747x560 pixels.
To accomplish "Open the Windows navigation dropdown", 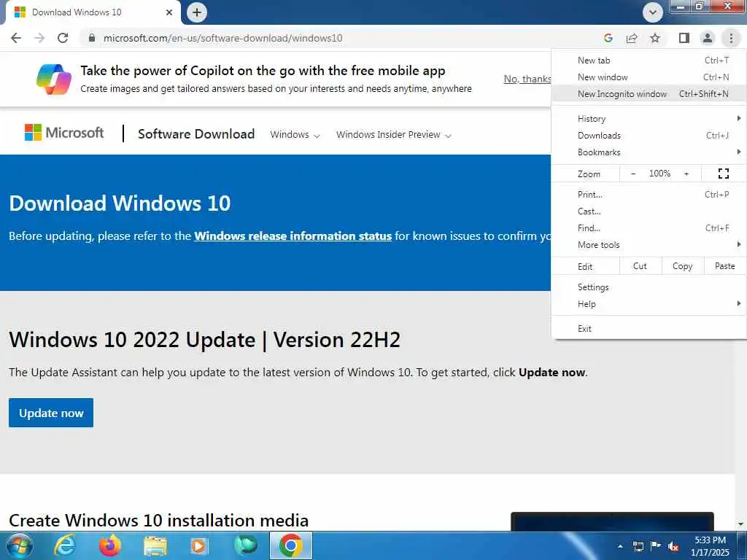I will click(x=295, y=135).
